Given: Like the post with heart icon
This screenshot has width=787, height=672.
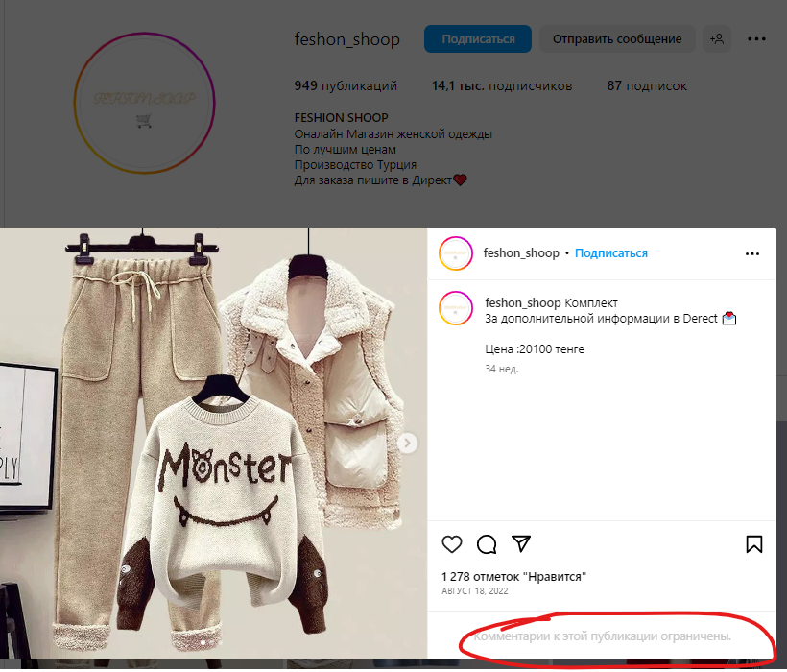Looking at the screenshot, I should 452,544.
